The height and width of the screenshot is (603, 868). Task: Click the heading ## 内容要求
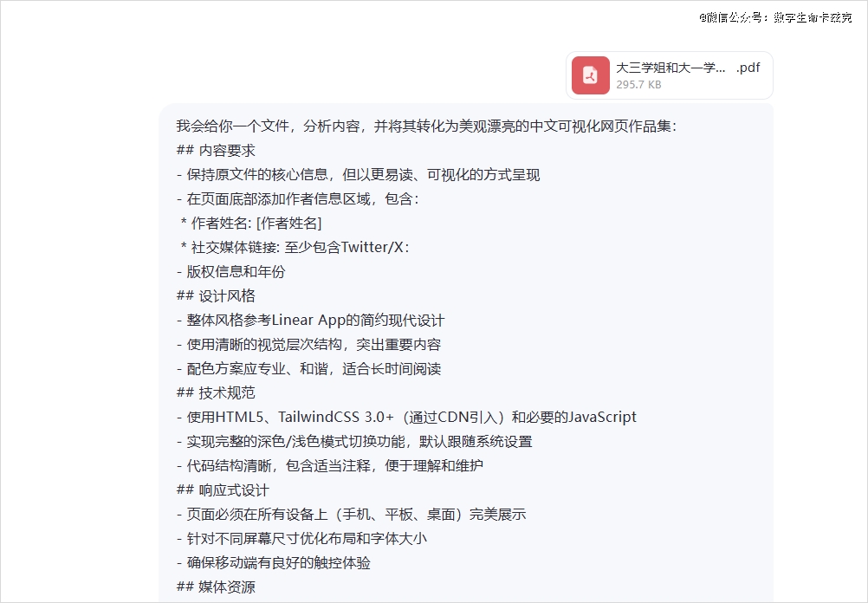216,151
